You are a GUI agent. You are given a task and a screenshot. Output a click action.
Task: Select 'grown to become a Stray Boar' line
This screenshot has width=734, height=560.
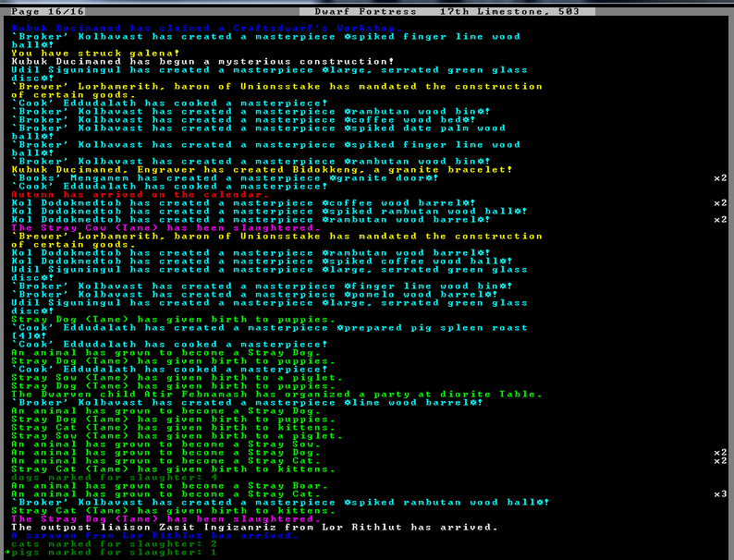[169, 486]
